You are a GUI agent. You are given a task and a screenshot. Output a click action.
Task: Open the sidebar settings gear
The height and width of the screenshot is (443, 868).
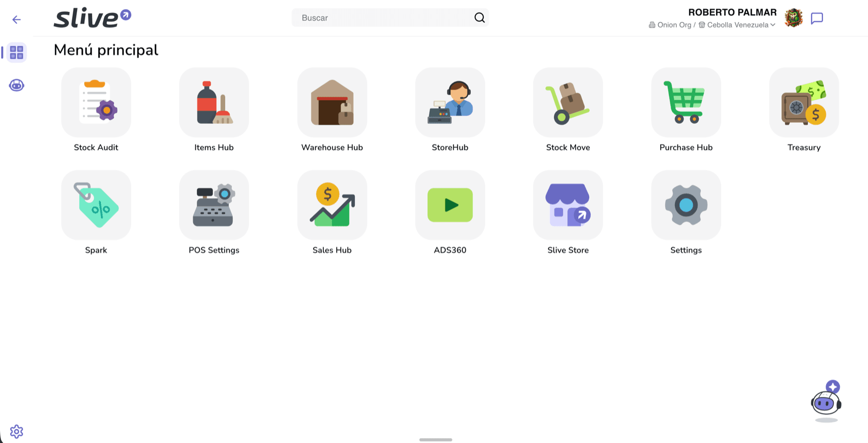click(x=17, y=432)
